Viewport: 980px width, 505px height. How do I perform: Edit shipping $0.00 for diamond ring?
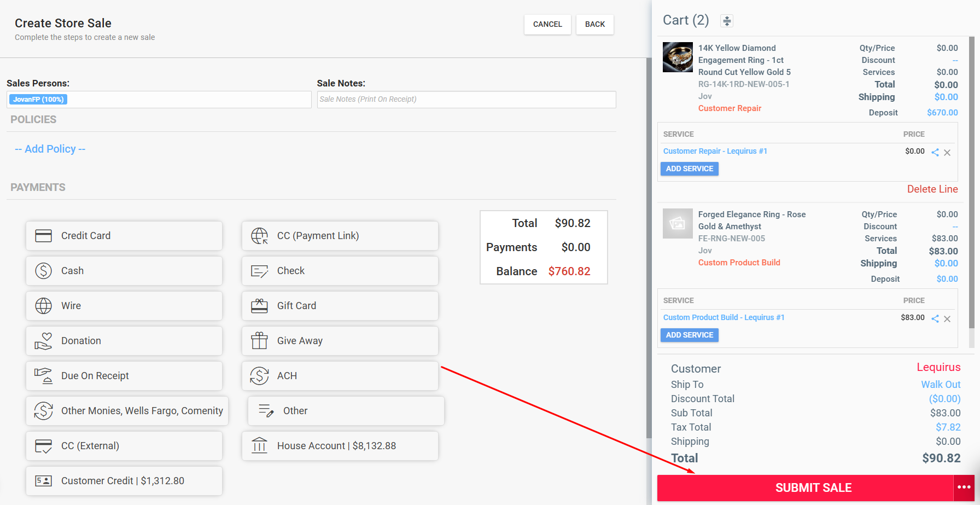click(946, 97)
